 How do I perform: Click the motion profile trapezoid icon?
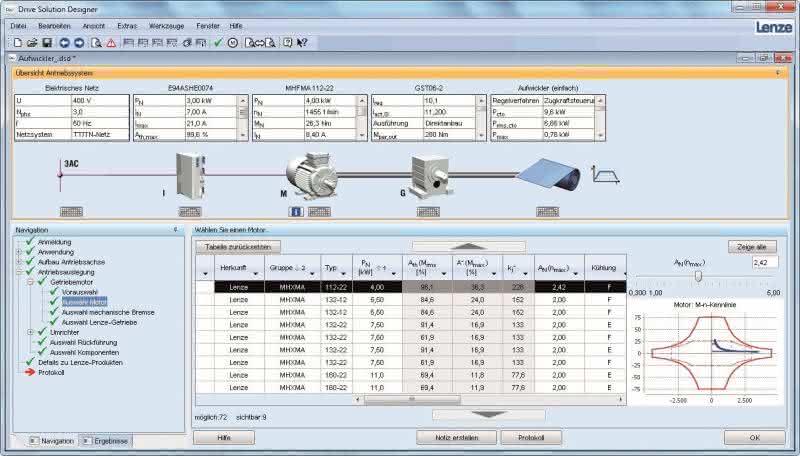coord(605,174)
